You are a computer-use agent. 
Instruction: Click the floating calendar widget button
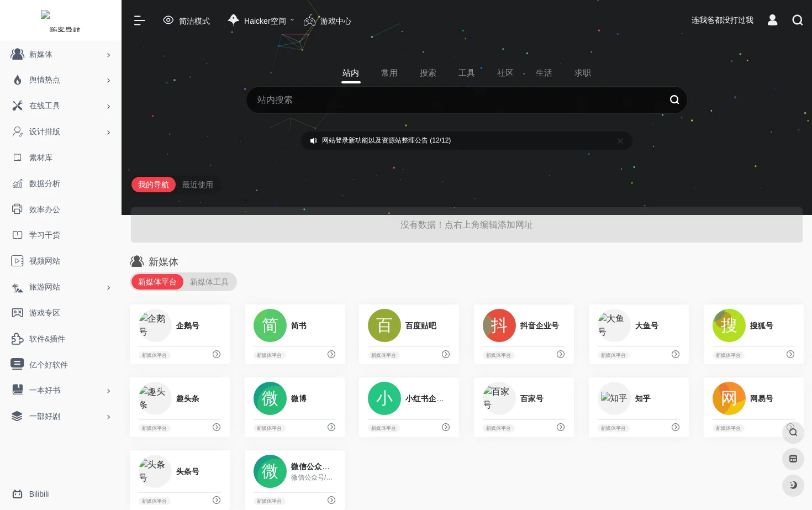pyautogui.click(x=793, y=459)
